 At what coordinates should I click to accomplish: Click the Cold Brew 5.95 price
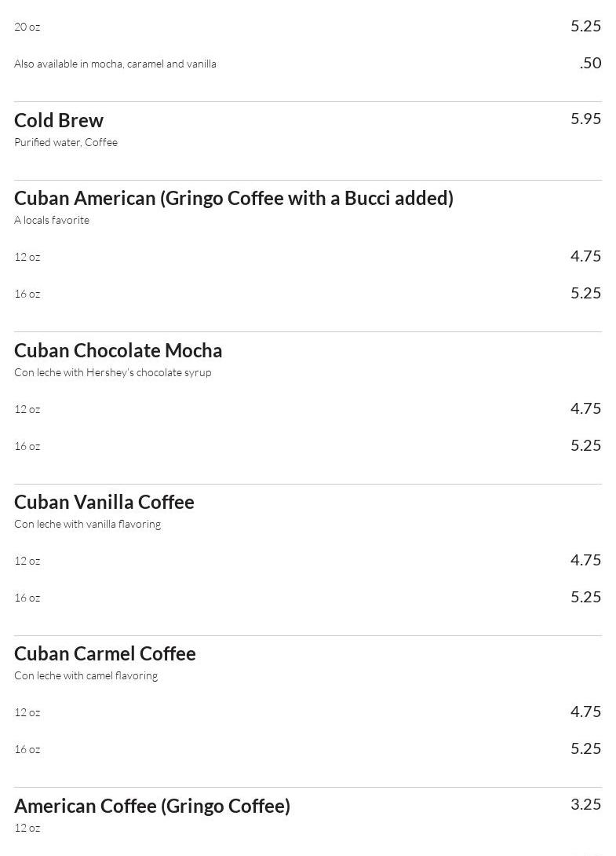point(585,119)
